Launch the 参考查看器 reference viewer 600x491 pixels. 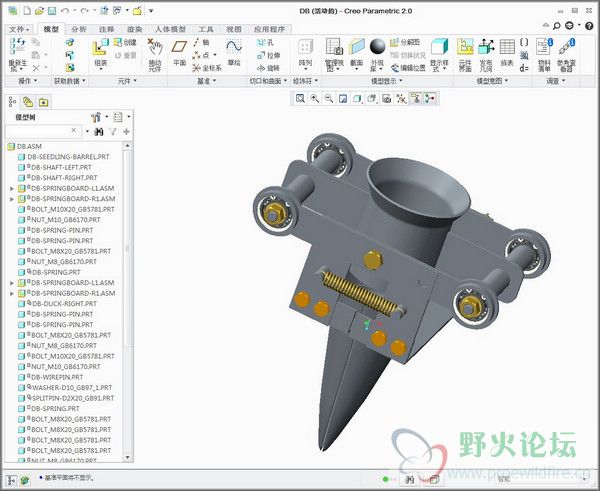pyautogui.click(x=566, y=55)
